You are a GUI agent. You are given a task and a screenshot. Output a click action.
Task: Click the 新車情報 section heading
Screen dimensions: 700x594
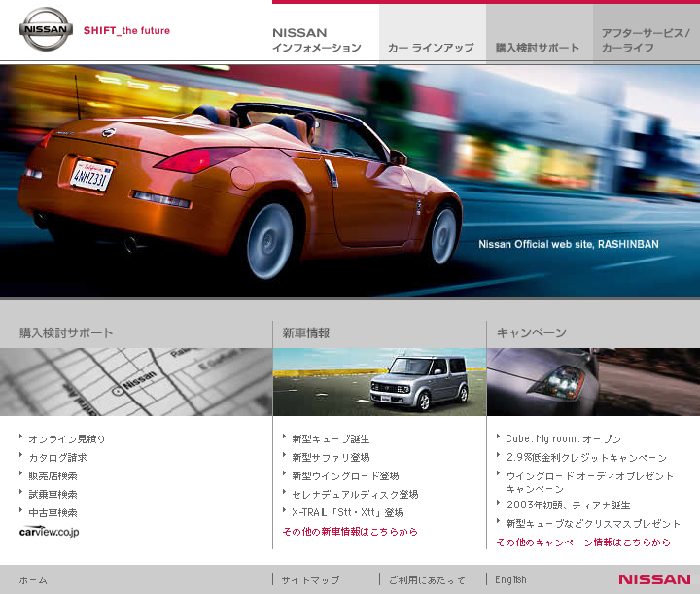pos(306,332)
